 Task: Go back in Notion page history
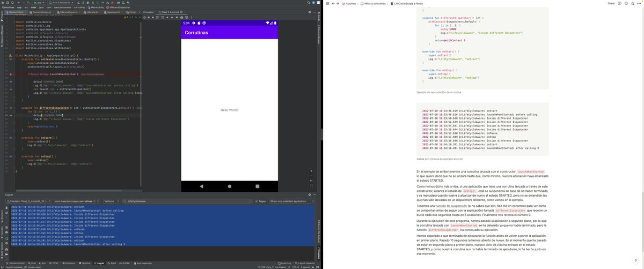334,3
